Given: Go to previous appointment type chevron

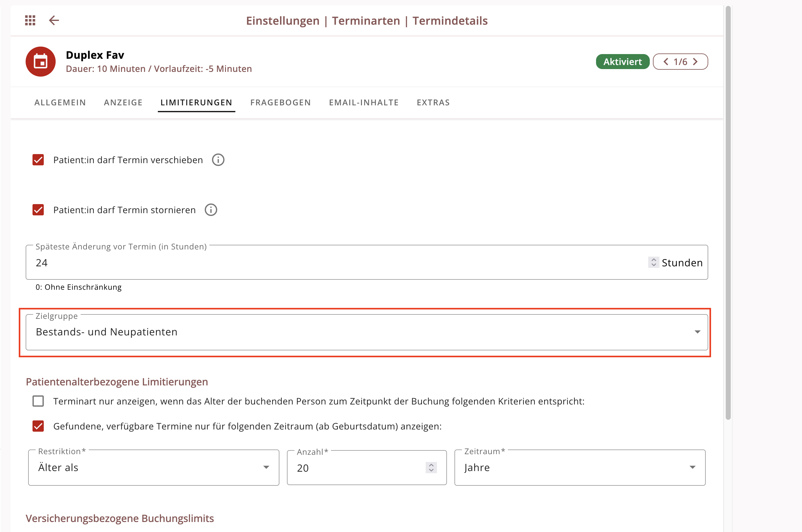Looking at the screenshot, I should (x=666, y=61).
